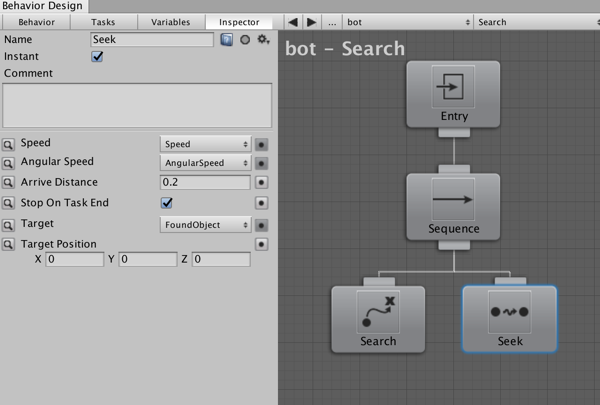Viewport: 600px width, 405px height.
Task: Toggle shared variable button for Target
Action: point(261,225)
